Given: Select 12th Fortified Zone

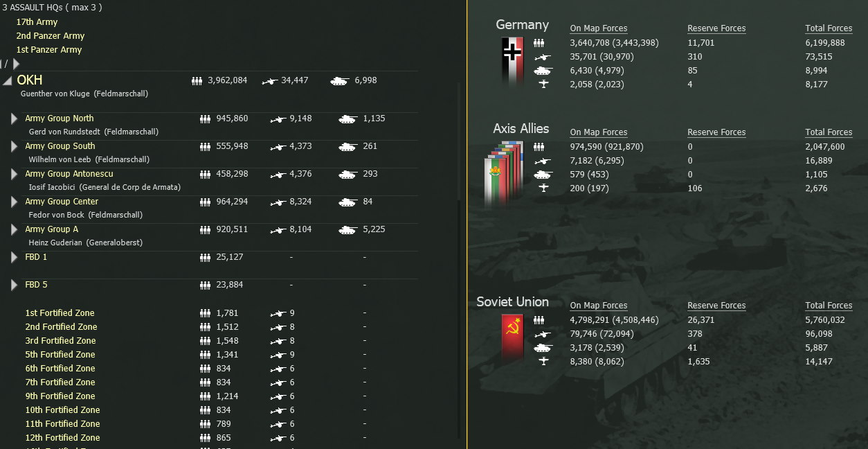Looking at the screenshot, I should click(62, 438).
